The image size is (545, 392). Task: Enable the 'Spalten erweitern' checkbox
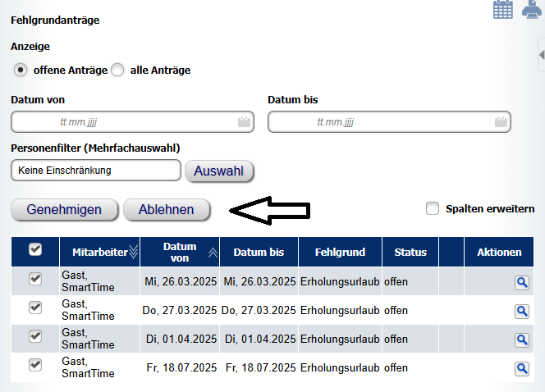(x=433, y=208)
